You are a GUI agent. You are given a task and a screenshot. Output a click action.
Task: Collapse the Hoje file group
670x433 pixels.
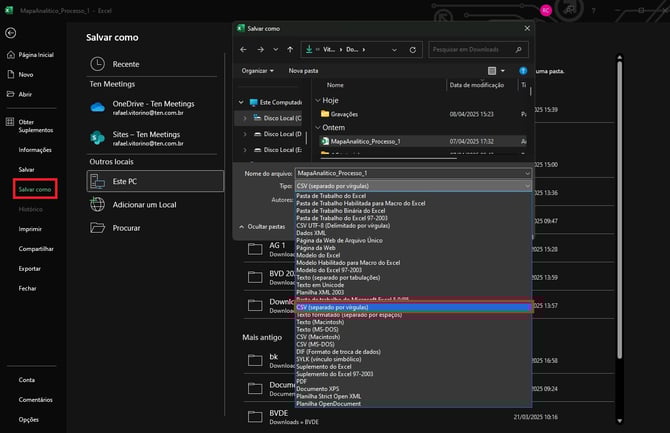point(319,100)
